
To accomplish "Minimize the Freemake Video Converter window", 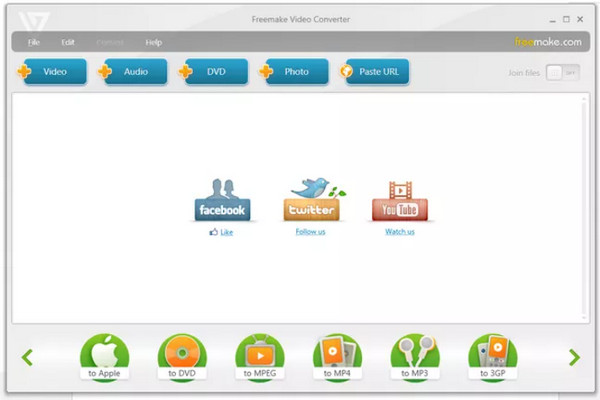I will [x=552, y=20].
